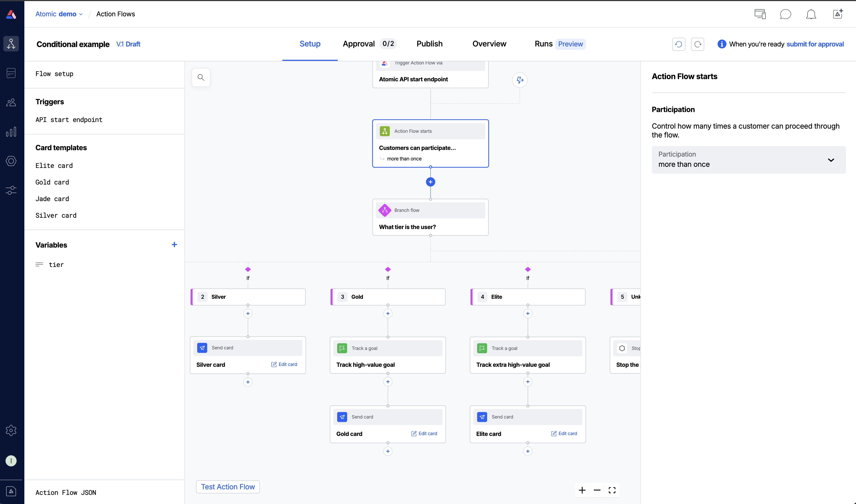This screenshot has width=856, height=504.
Task: Switch to the Publish tab
Action: [430, 44]
